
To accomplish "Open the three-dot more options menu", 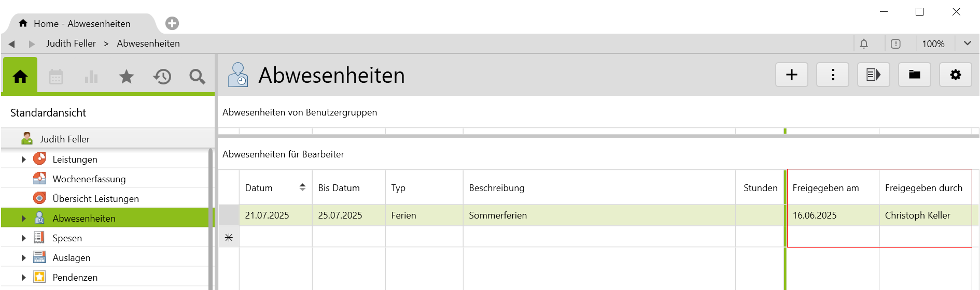I will (x=833, y=75).
